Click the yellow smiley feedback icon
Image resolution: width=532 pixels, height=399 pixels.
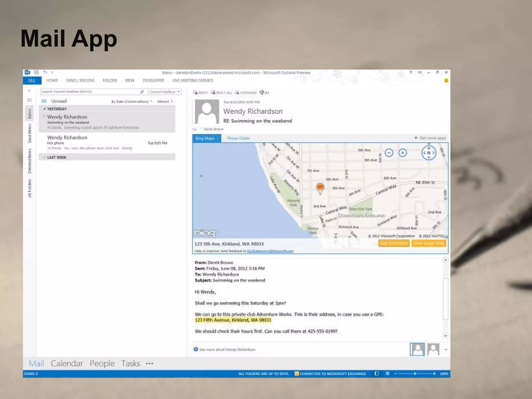pyautogui.click(x=446, y=81)
